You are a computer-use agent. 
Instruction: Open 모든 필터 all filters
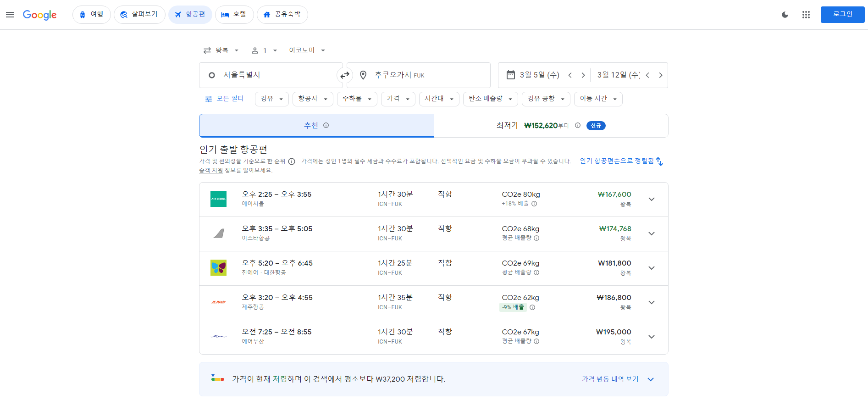point(224,99)
